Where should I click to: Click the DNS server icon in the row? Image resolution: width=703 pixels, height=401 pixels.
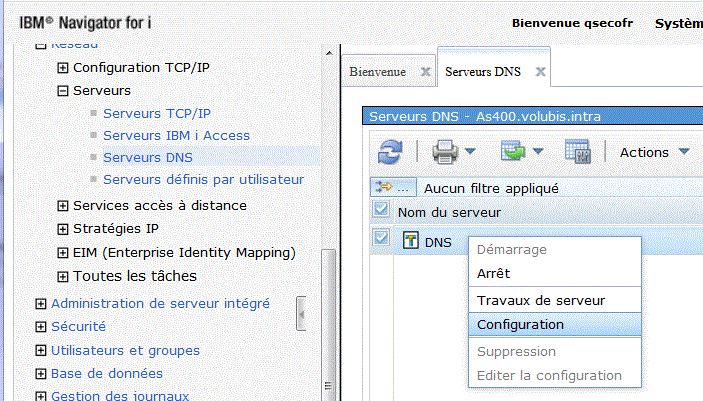[411, 240]
